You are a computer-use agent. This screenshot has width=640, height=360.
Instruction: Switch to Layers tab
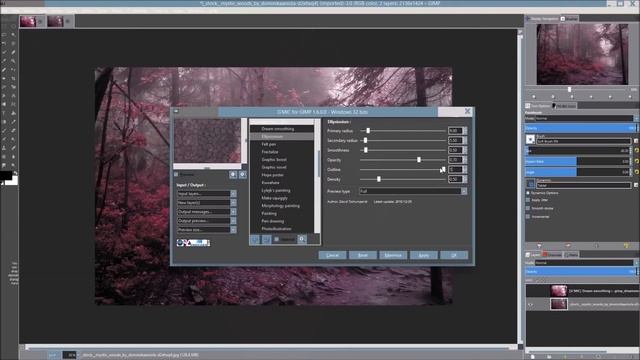[x=533, y=255]
